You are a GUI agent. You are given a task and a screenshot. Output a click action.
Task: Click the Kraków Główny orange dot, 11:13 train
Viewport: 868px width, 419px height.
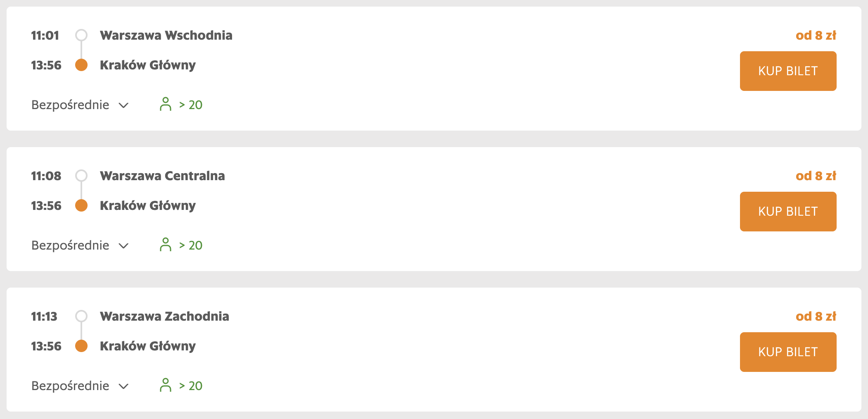81,346
